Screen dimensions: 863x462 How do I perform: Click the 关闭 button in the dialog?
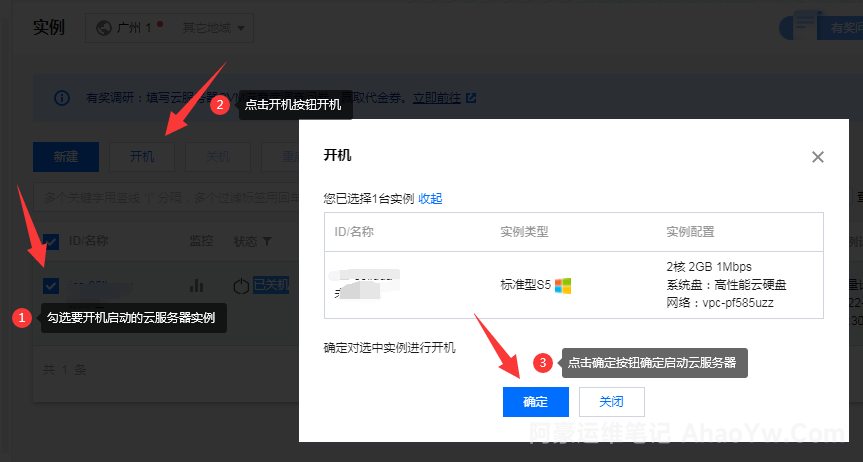[611, 402]
